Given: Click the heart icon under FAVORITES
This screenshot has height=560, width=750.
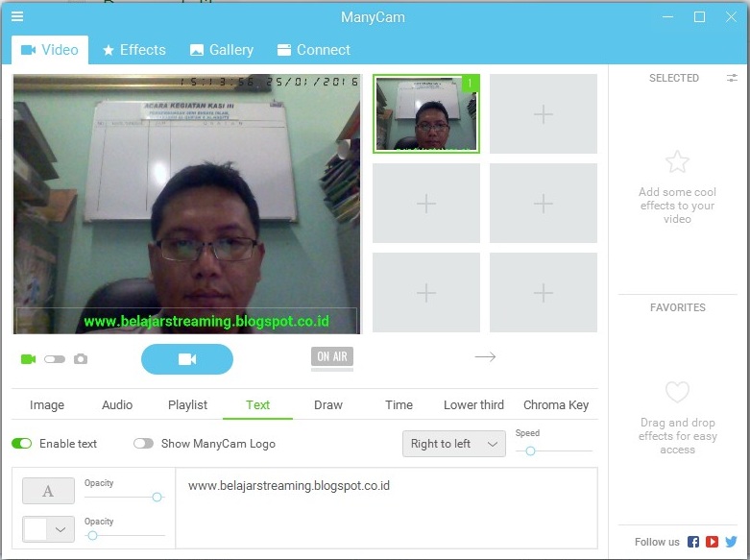Looking at the screenshot, I should click(677, 393).
